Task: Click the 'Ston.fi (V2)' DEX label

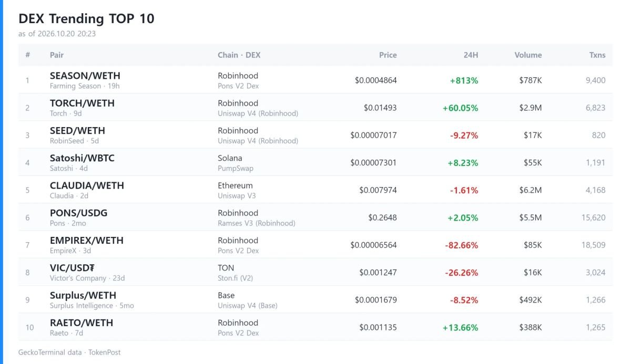Action: 236,278
